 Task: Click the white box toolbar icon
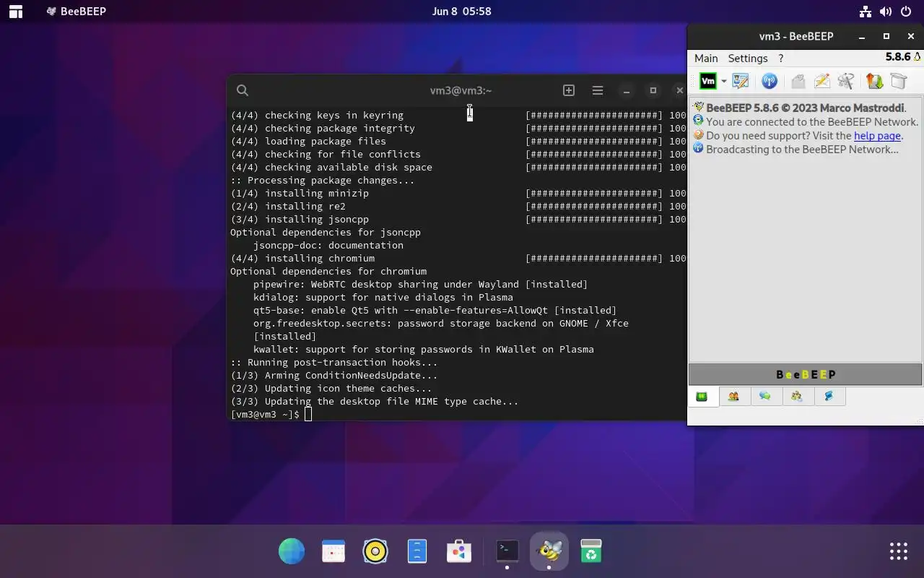(x=898, y=81)
